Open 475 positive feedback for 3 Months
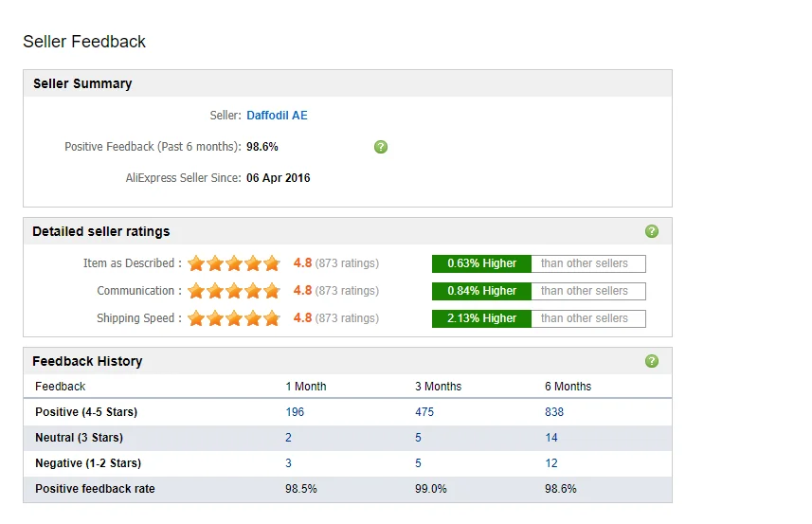This screenshot has width=812, height=524. pyautogui.click(x=424, y=412)
